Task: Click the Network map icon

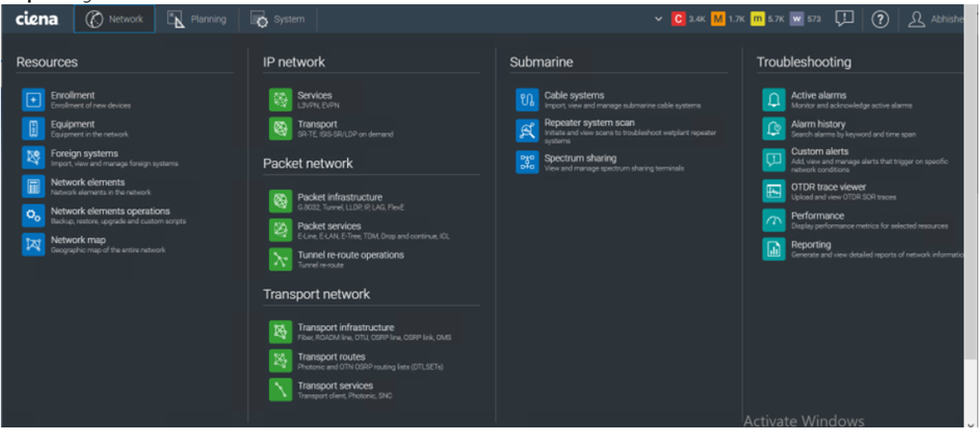Action: pos(33,244)
